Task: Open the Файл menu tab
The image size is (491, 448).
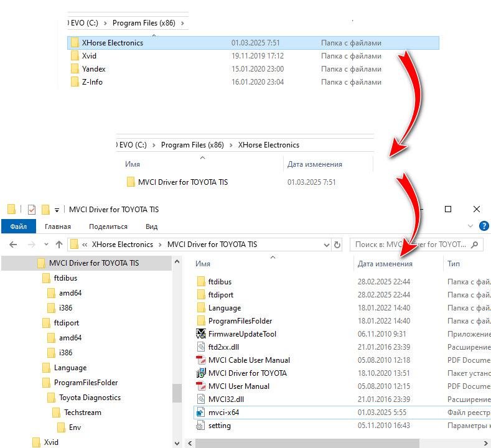Action: (19, 226)
